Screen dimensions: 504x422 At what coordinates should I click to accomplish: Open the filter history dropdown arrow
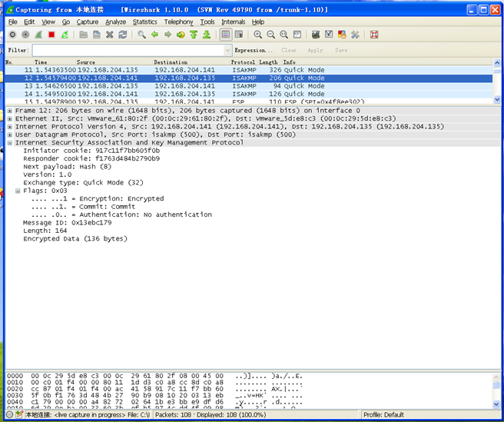pos(226,50)
